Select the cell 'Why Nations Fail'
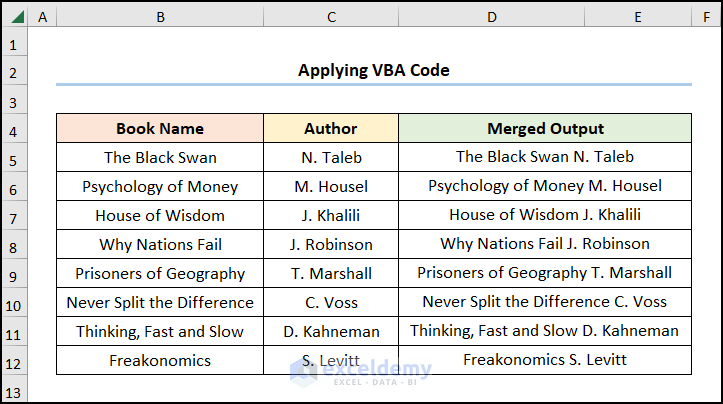Screen dimensions: 723x404 (x=160, y=245)
